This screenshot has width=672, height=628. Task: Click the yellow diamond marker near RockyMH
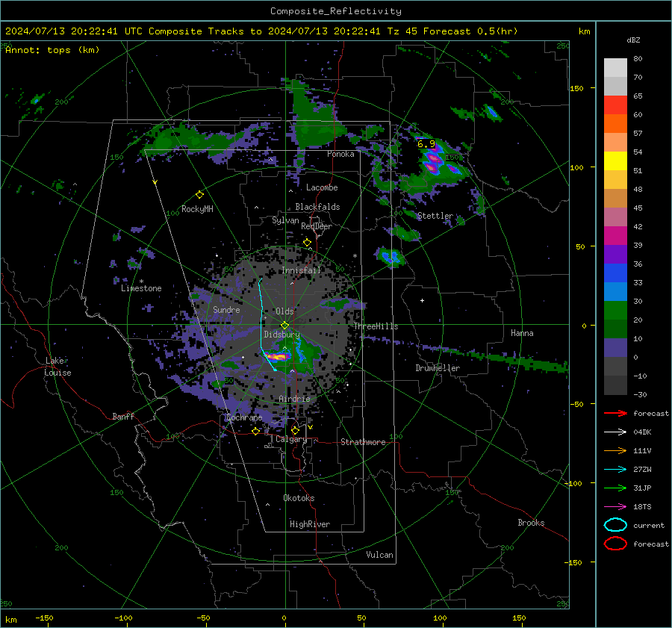[x=199, y=195]
